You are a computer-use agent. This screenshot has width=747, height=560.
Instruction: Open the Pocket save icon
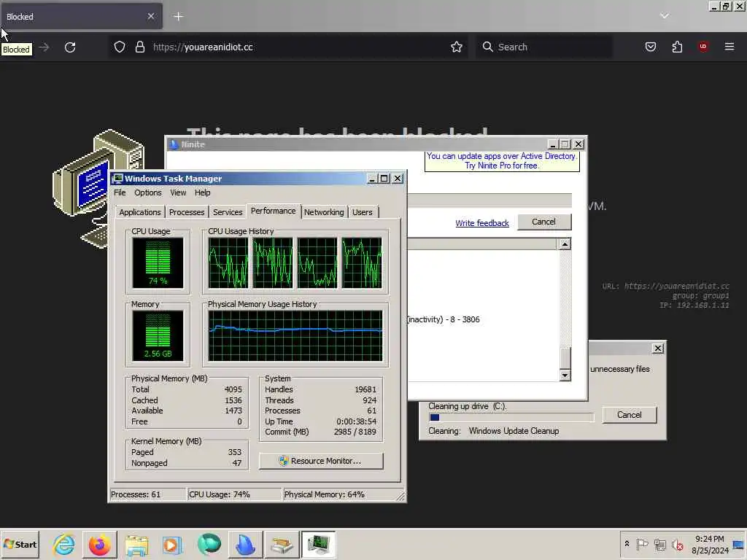(x=650, y=47)
